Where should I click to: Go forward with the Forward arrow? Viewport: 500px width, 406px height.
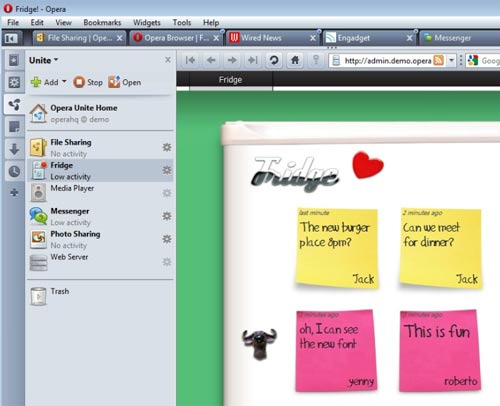click(x=232, y=60)
